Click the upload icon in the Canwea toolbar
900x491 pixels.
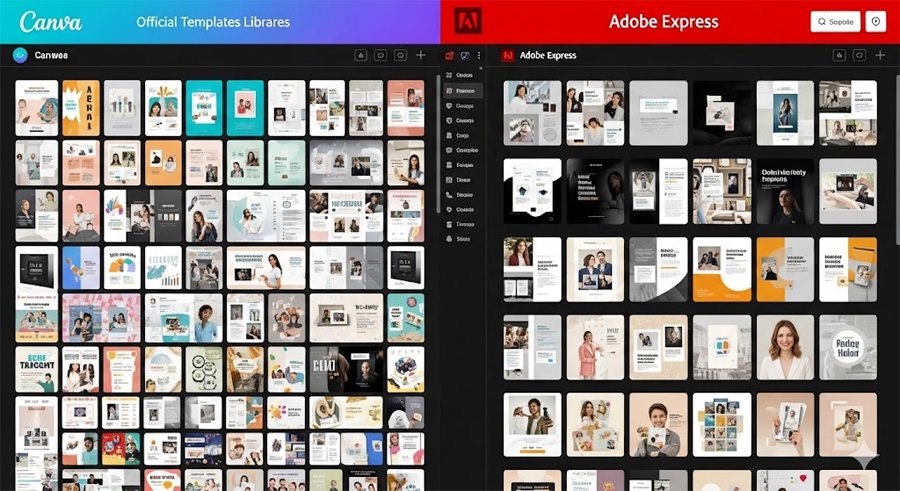click(361, 55)
